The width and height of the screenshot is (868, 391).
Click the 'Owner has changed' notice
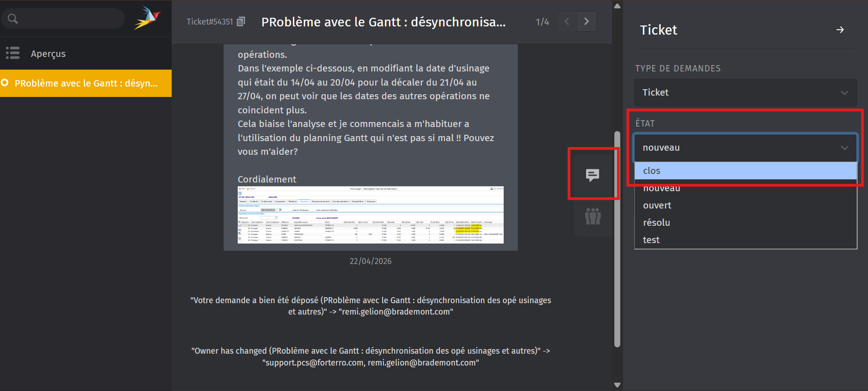pyautogui.click(x=371, y=357)
